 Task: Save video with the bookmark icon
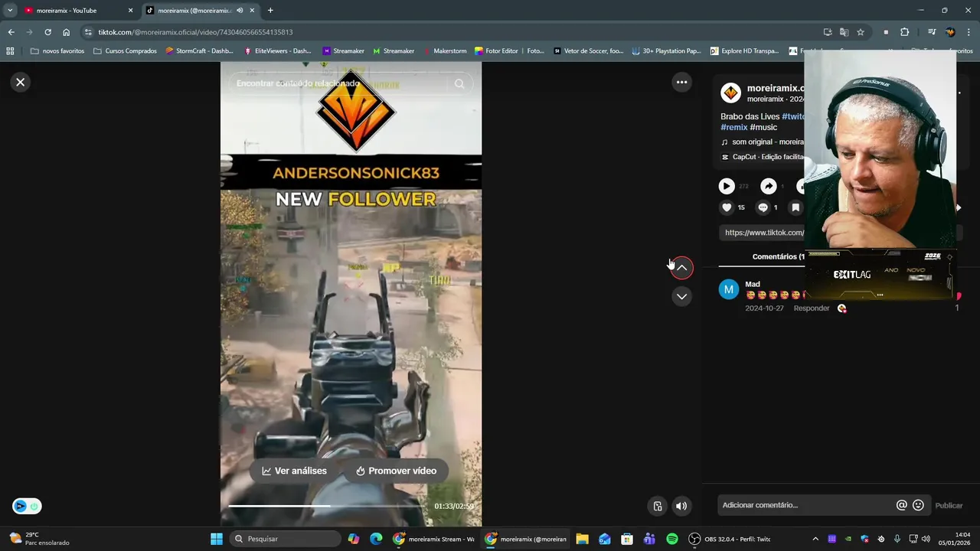[x=795, y=207]
